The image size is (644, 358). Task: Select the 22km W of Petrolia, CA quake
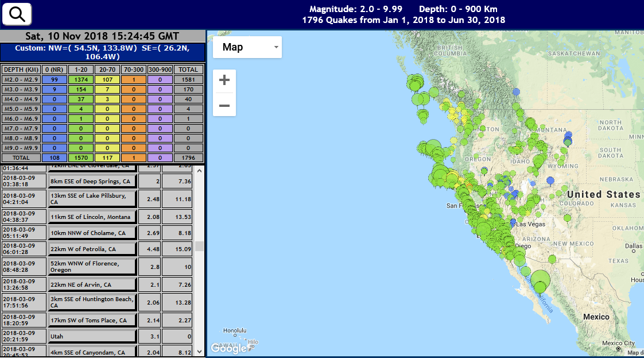tap(92, 249)
